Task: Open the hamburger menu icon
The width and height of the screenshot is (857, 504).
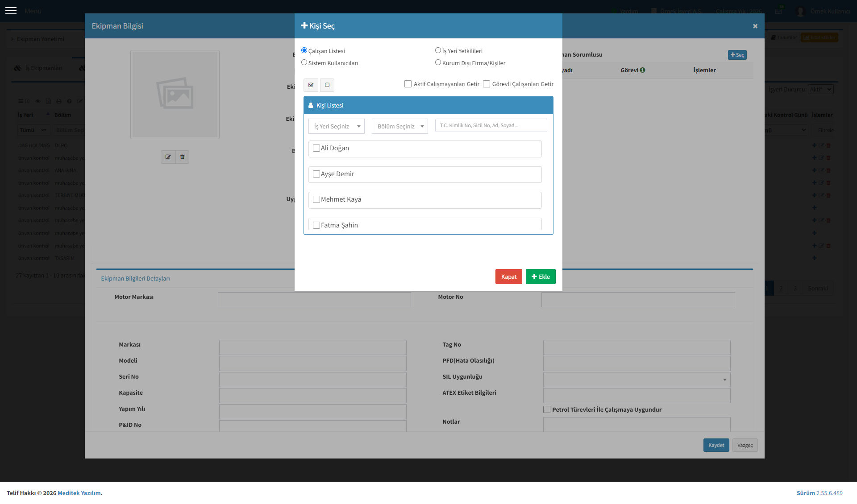Action: point(11,11)
